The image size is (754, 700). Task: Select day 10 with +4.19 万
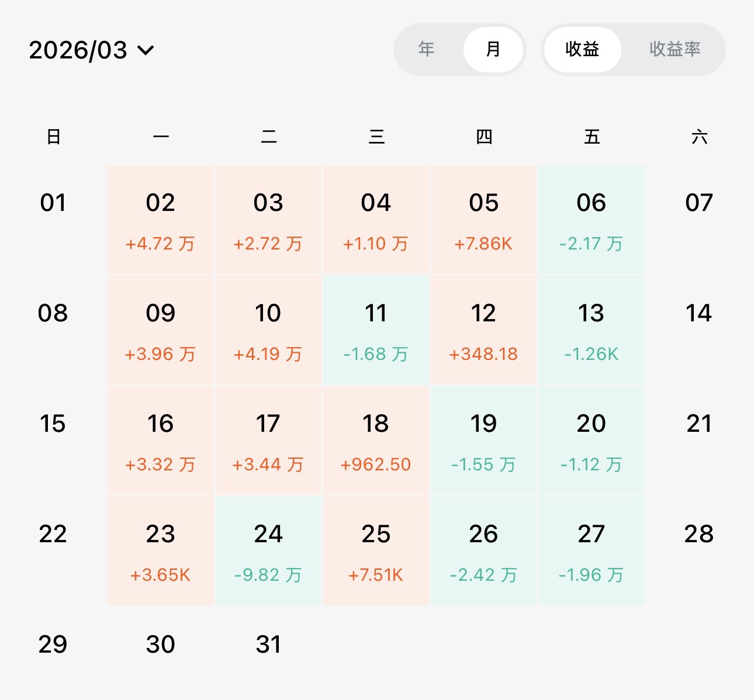click(268, 330)
